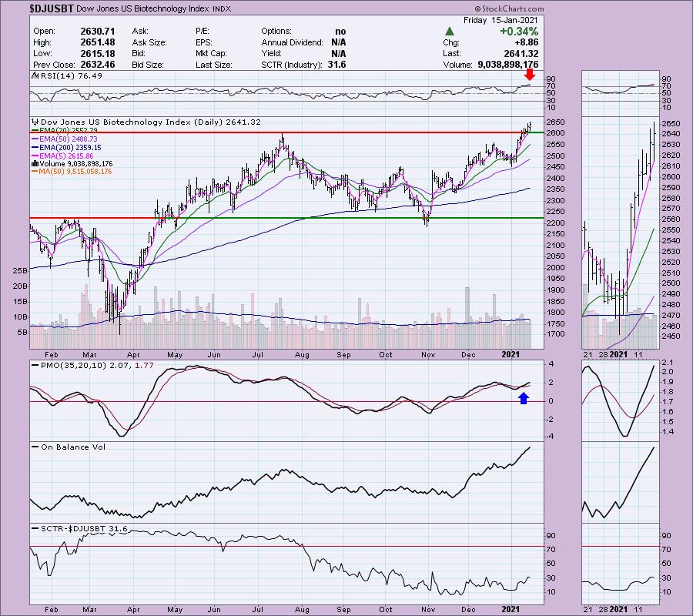Click the 25B volume axis label

click(20, 270)
